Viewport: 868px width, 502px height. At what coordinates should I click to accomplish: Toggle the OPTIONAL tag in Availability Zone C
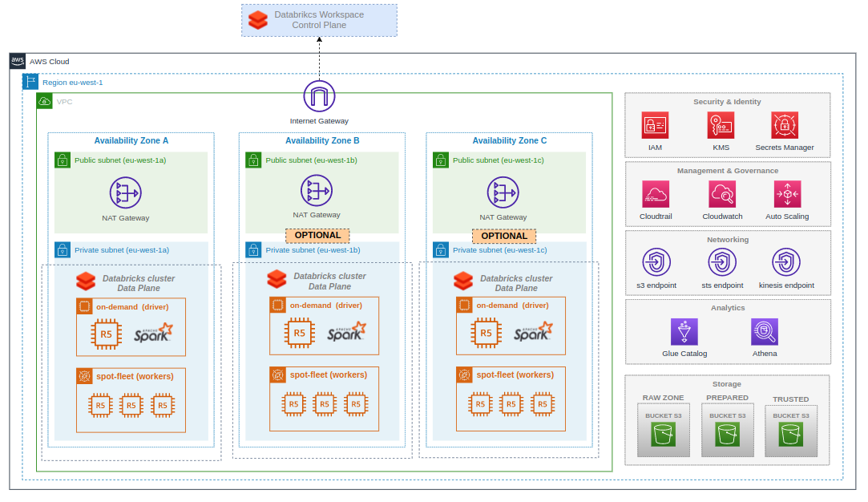click(x=504, y=235)
